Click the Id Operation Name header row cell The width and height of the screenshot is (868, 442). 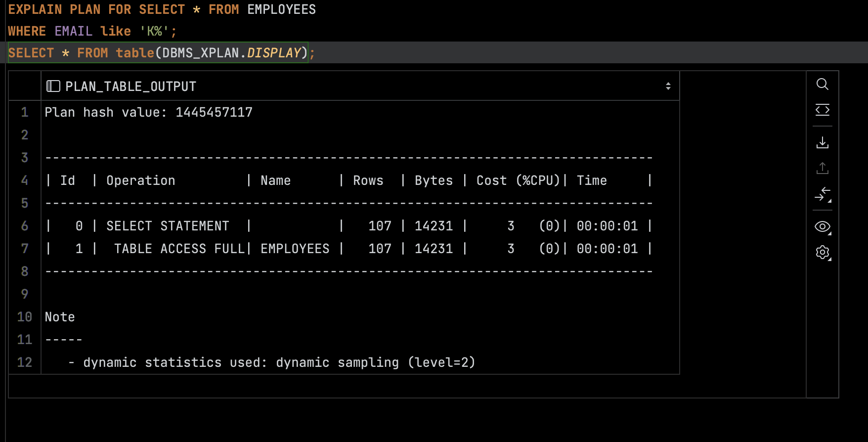(x=360, y=180)
